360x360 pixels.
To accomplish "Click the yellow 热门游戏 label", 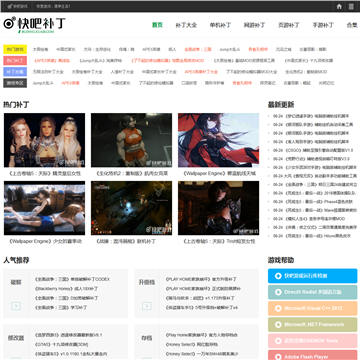I will click(x=15, y=49).
